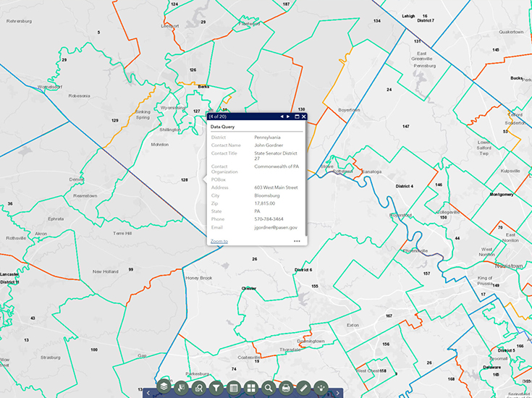532x398 pixels.
Task: Click the '17,815.00' zip value
Action: coord(265,203)
